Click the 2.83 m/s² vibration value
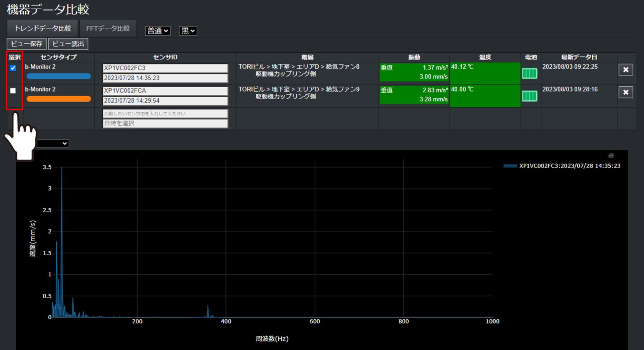 435,90
